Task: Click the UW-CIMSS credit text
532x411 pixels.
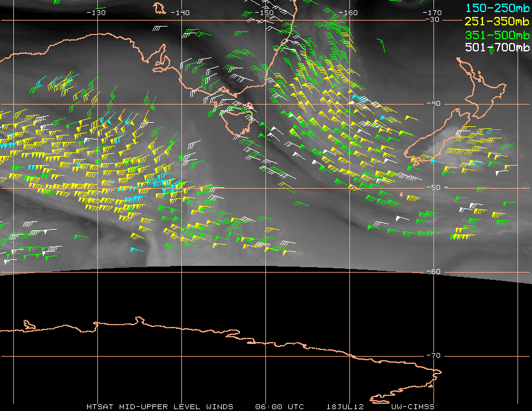Action: 412,407
